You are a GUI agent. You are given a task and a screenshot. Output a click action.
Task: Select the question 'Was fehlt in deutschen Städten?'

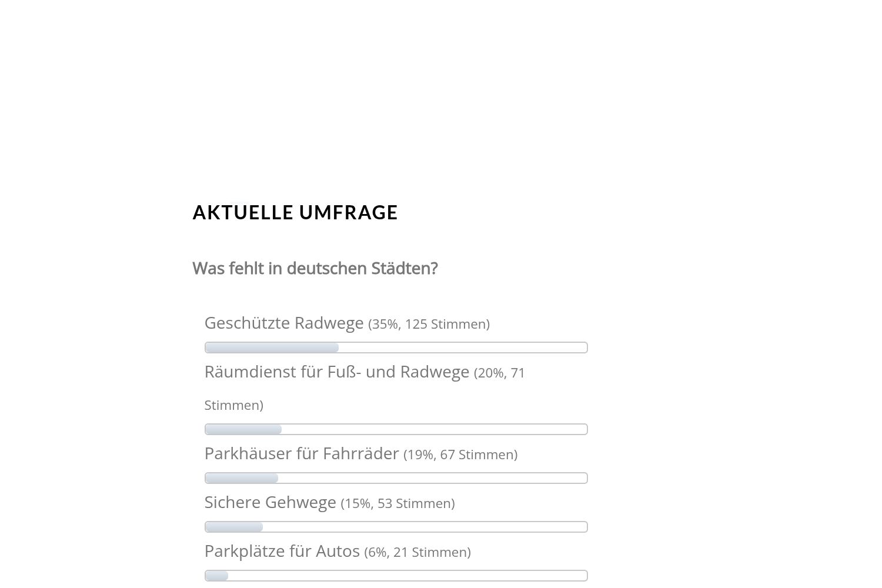click(315, 268)
